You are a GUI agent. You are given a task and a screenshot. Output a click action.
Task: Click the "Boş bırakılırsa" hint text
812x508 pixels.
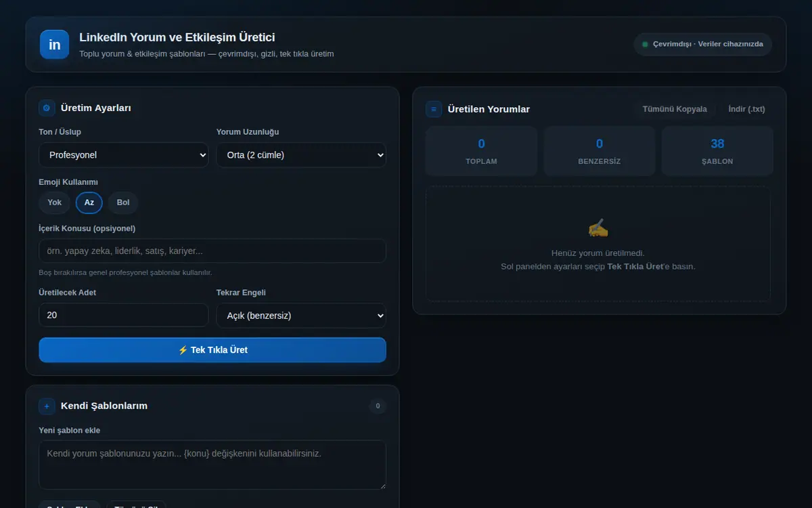click(x=126, y=273)
